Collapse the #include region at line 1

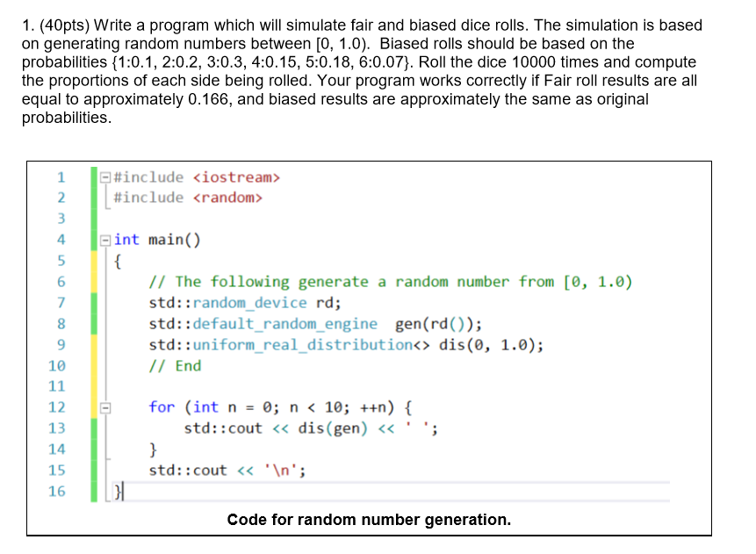[105, 176]
